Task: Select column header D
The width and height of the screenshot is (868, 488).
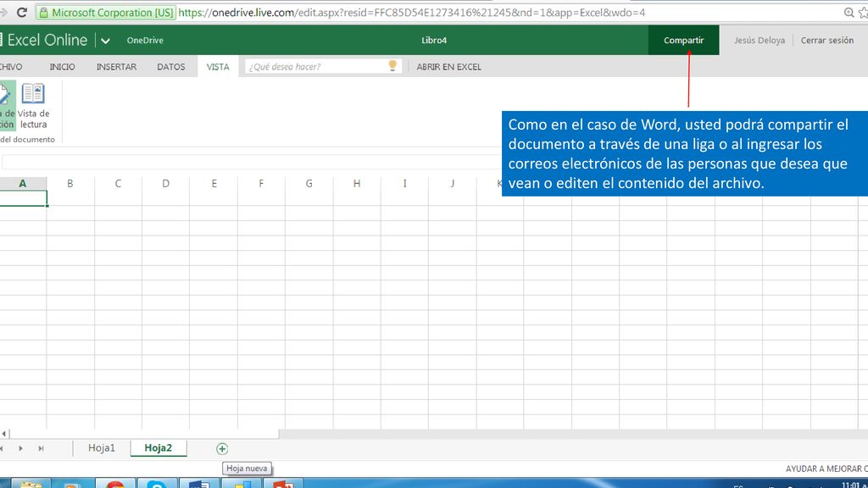Action: (x=165, y=183)
